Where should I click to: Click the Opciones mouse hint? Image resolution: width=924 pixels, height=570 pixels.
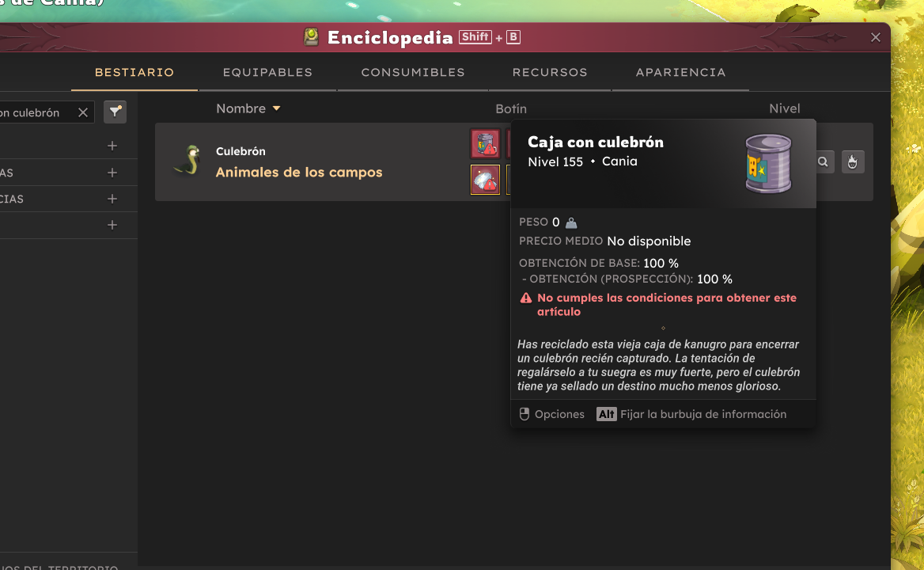click(551, 414)
